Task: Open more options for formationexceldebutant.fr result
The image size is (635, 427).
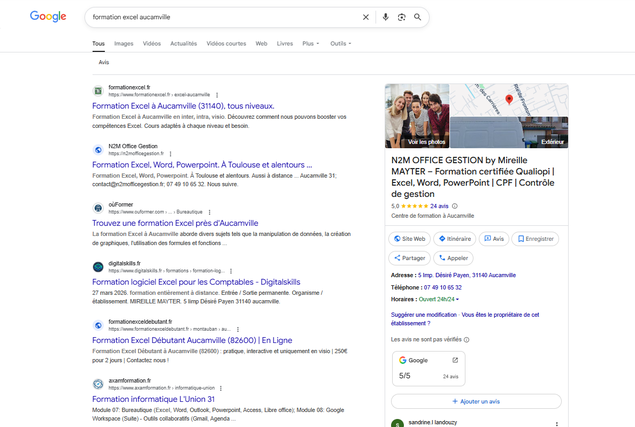Action: coord(238,329)
